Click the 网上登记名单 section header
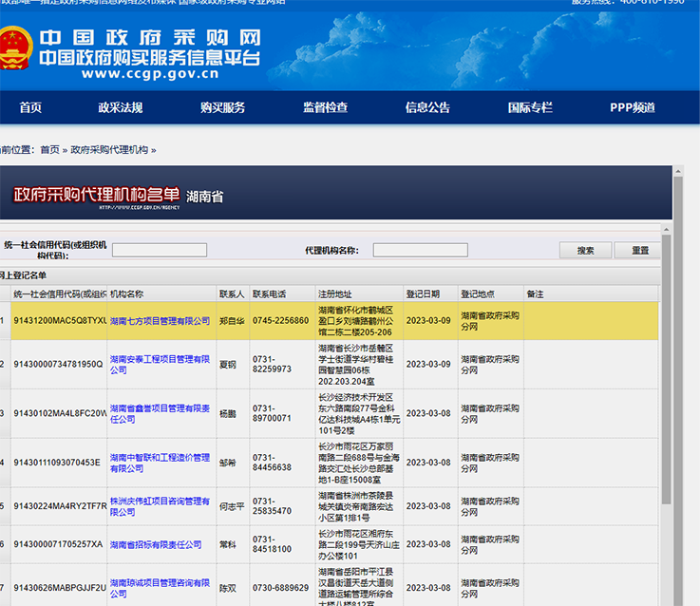This screenshot has width=700, height=606. tap(23, 275)
